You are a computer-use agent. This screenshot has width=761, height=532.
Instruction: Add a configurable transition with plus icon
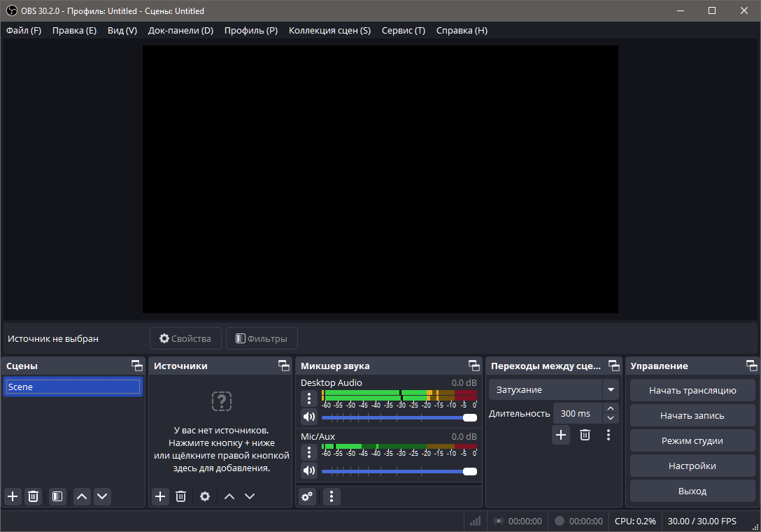[561, 435]
